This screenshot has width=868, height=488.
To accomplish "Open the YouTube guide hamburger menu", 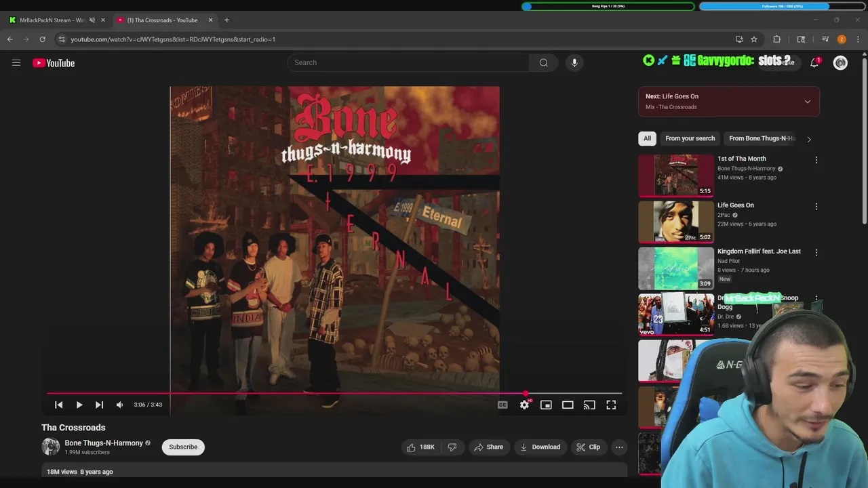I will pyautogui.click(x=16, y=63).
